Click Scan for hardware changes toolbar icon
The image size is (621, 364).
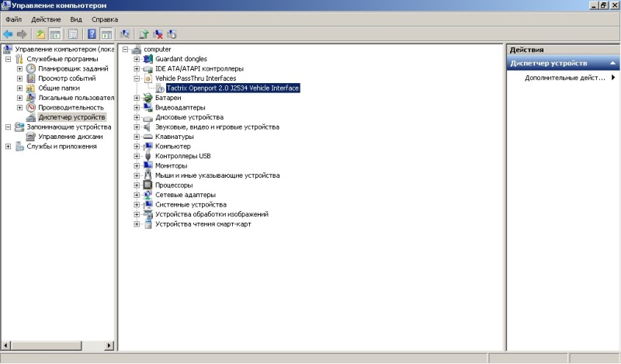point(125,34)
